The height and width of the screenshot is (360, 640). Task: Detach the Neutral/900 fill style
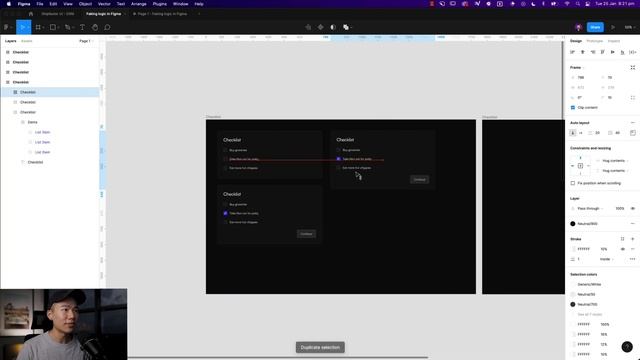pyautogui.click(x=633, y=224)
